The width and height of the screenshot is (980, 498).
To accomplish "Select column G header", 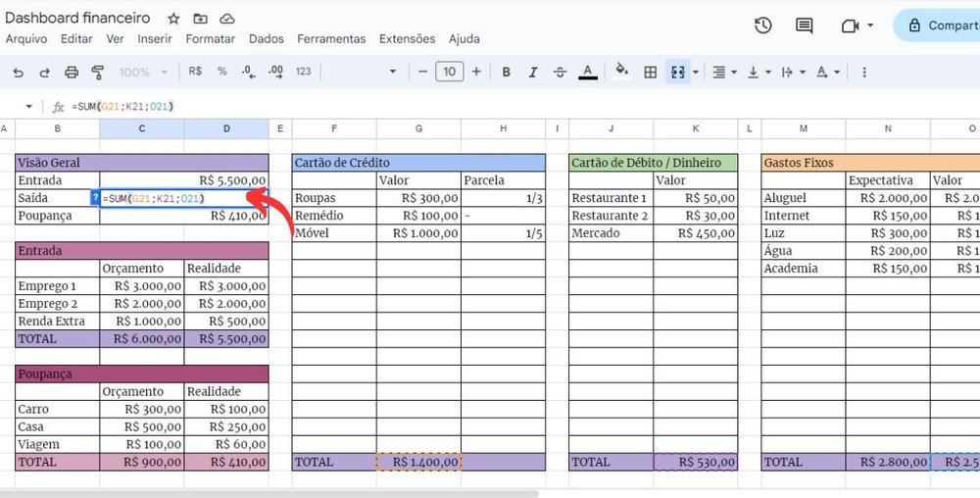I will tap(418, 128).
